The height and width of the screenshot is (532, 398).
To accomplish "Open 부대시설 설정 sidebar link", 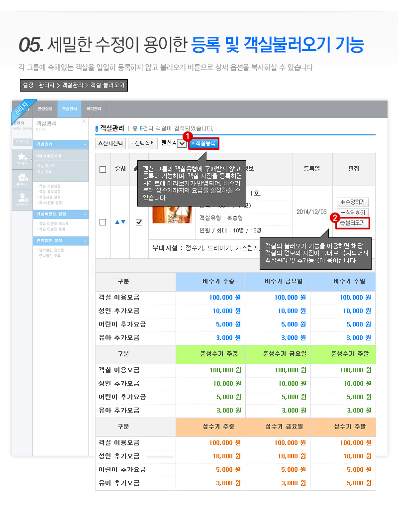I will pyautogui.click(x=49, y=197).
